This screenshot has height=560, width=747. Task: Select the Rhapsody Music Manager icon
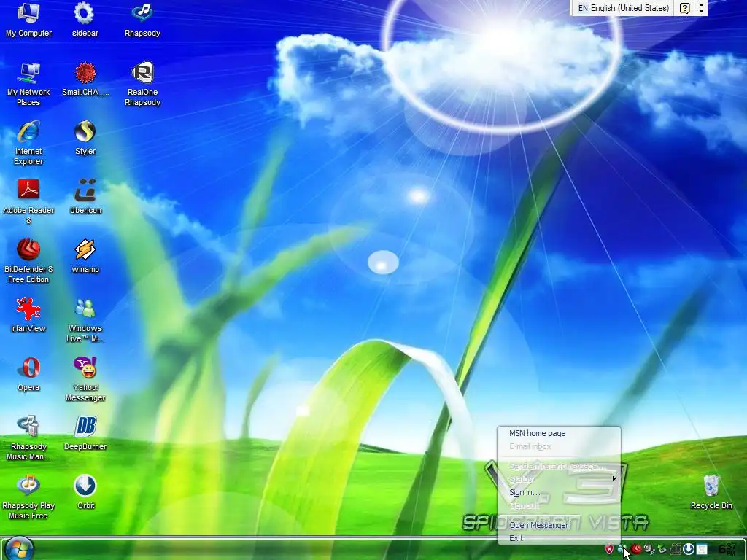28,438
